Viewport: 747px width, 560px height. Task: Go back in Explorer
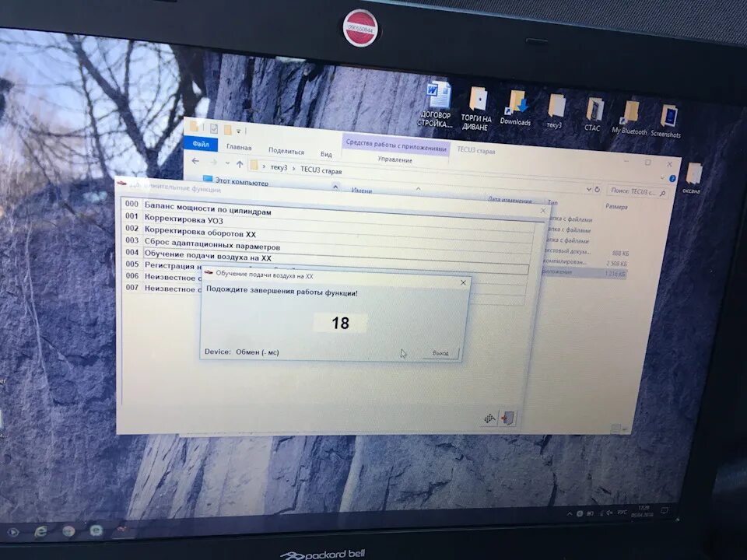tap(195, 161)
